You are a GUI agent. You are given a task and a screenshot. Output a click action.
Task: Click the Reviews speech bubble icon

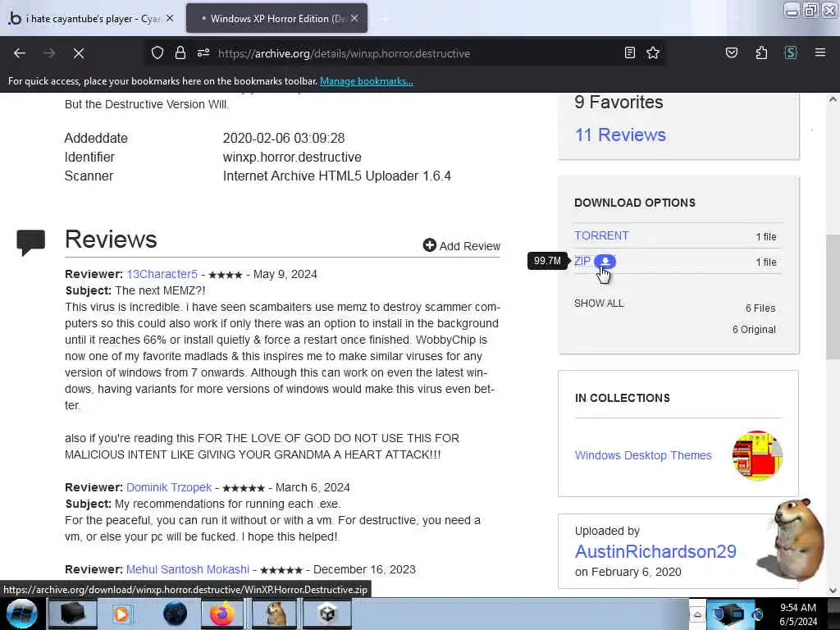(x=30, y=242)
